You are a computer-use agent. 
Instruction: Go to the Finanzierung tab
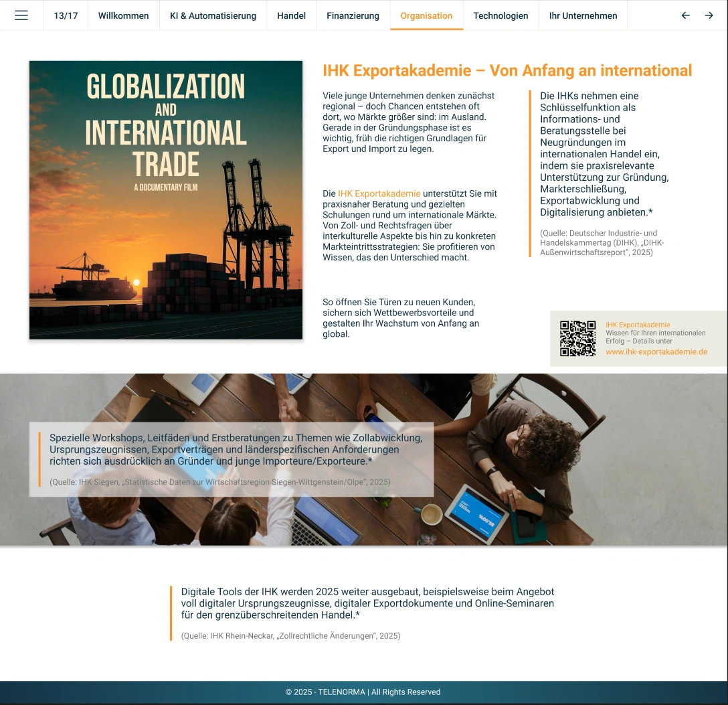click(353, 15)
